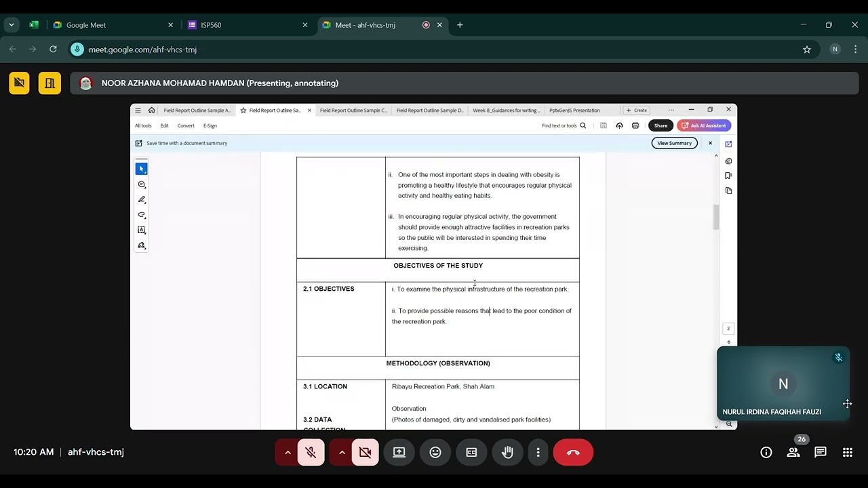Click the Create button in Acrobat tab bar
Screen dimensions: 868x488
point(637,110)
